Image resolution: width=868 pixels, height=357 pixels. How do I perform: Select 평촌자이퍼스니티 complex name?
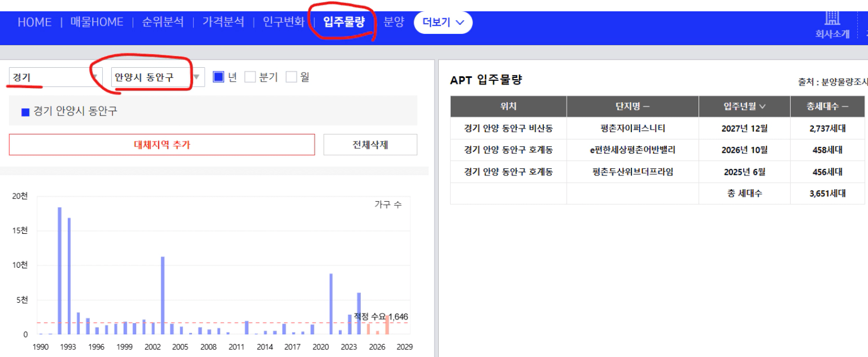coord(633,128)
